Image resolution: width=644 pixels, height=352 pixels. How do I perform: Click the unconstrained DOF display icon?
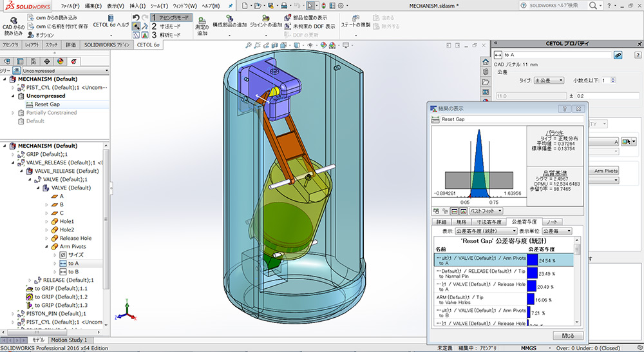[287, 26]
